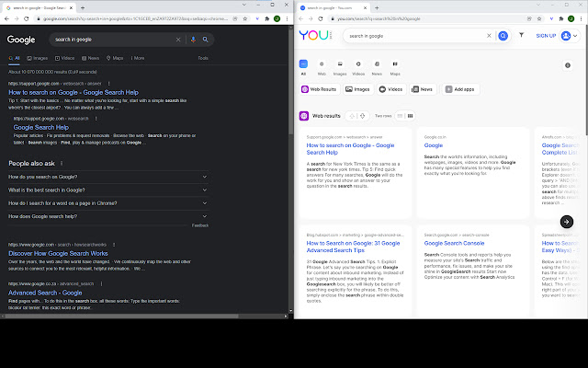The height and width of the screenshot is (368, 588).
Task: Click Google window vertical scrollbar
Action: (x=290, y=81)
